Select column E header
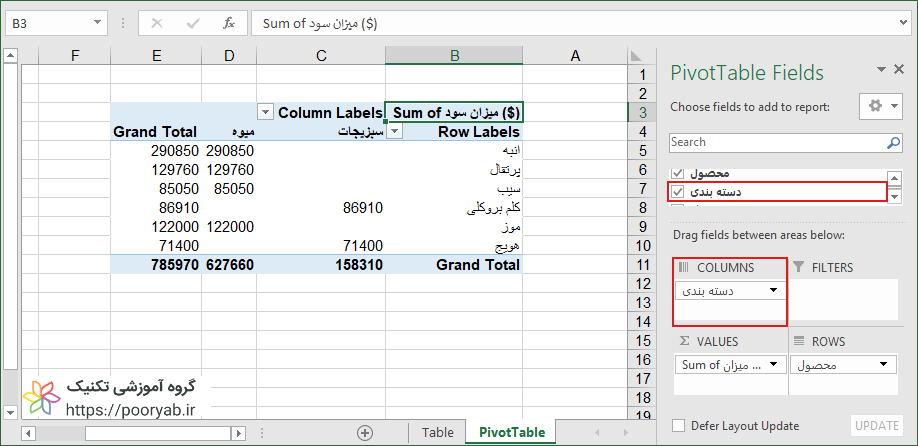 click(156, 56)
